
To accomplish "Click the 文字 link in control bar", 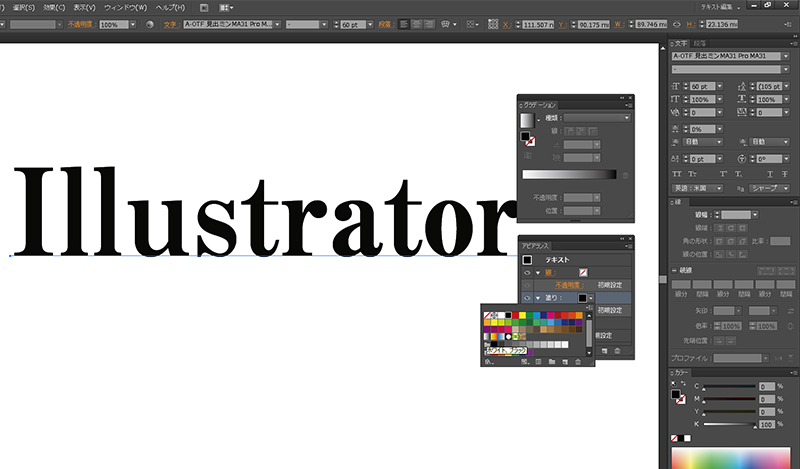I will [170, 24].
